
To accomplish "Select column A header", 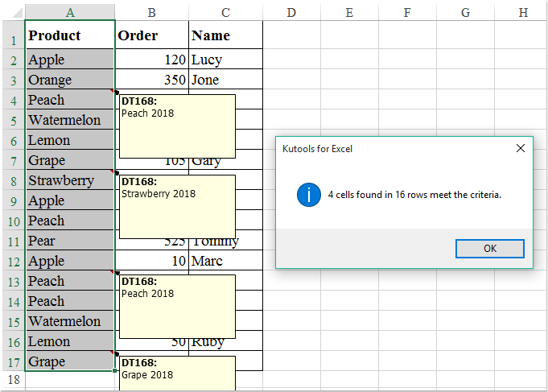I will (x=70, y=11).
